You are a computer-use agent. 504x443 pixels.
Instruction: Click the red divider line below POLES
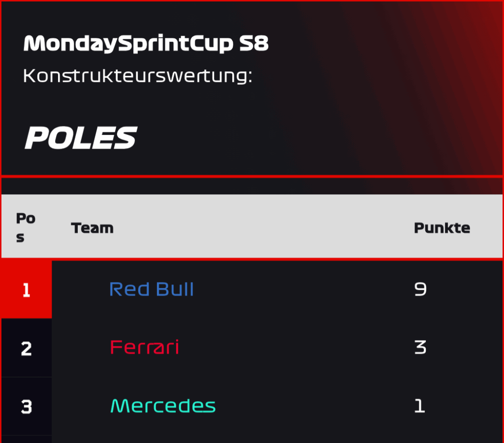tap(252, 176)
